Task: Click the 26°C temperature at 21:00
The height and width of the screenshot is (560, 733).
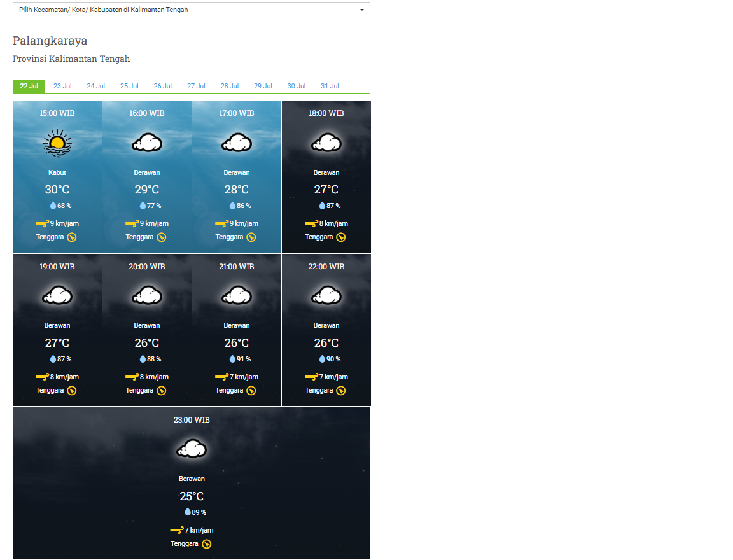Action: click(x=237, y=343)
